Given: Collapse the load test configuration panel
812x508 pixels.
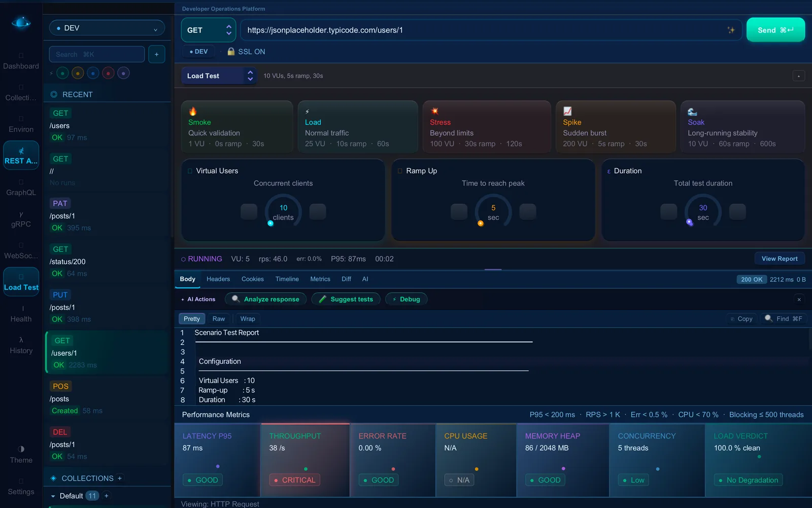Looking at the screenshot, I should [798, 76].
